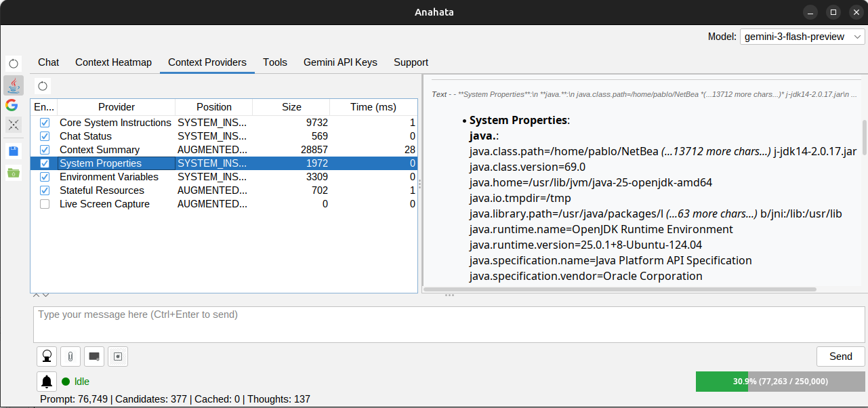The height and width of the screenshot is (408, 868).
Task: Click the Size column header to sort
Action: (x=291, y=107)
